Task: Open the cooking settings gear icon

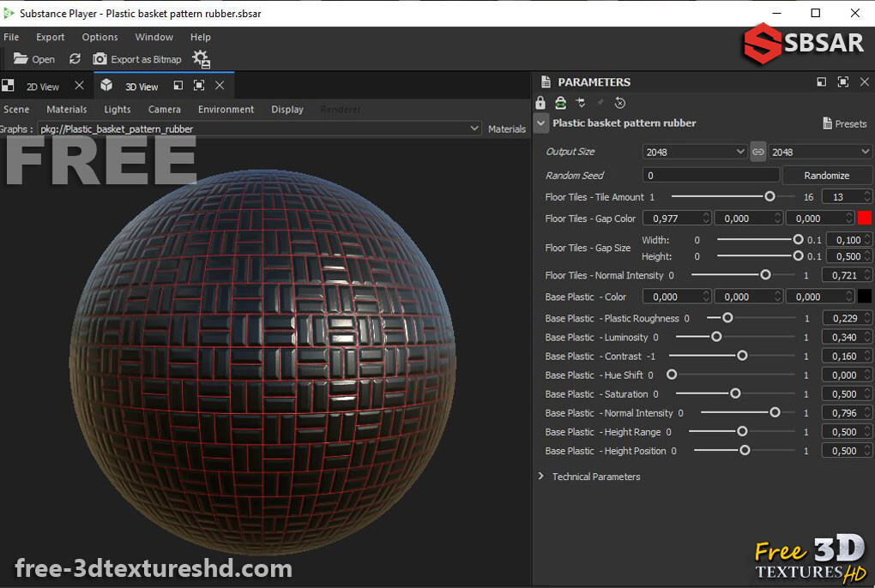Action: pyautogui.click(x=201, y=59)
